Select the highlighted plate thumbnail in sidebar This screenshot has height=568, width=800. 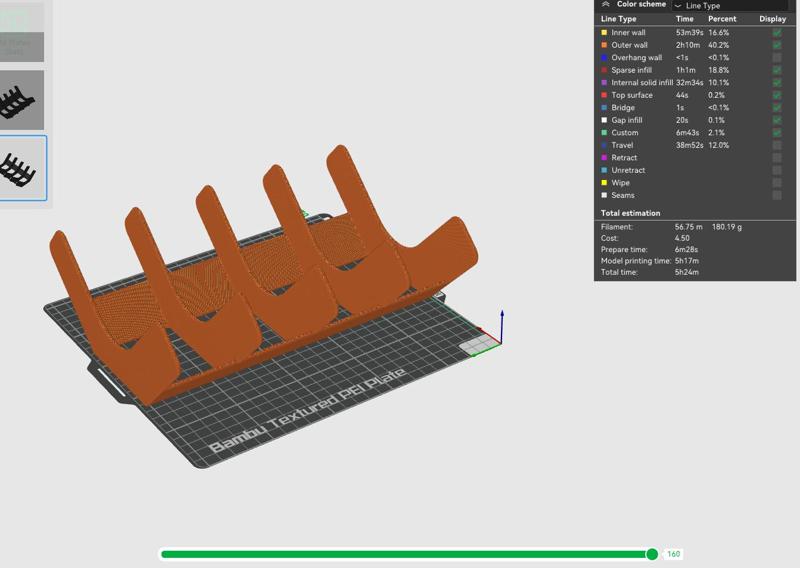coord(21,167)
